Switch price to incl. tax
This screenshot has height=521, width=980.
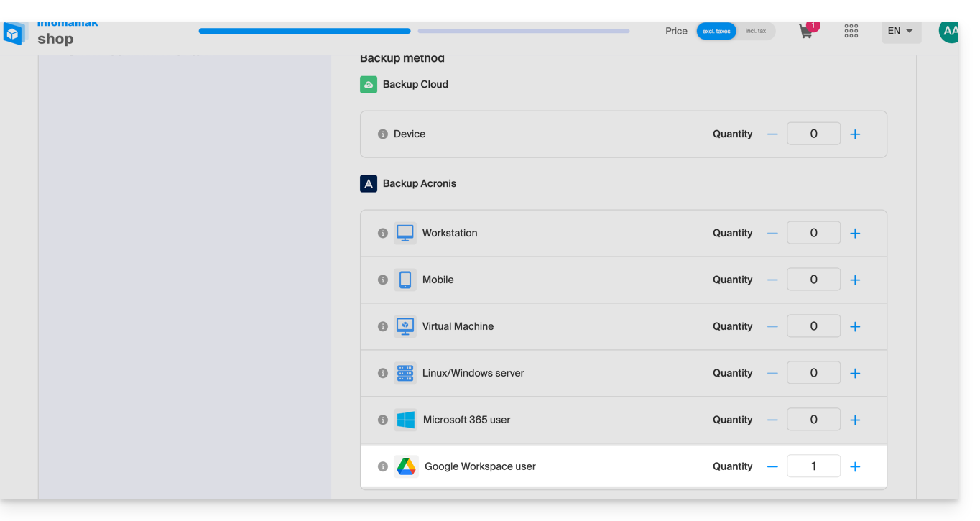point(756,32)
